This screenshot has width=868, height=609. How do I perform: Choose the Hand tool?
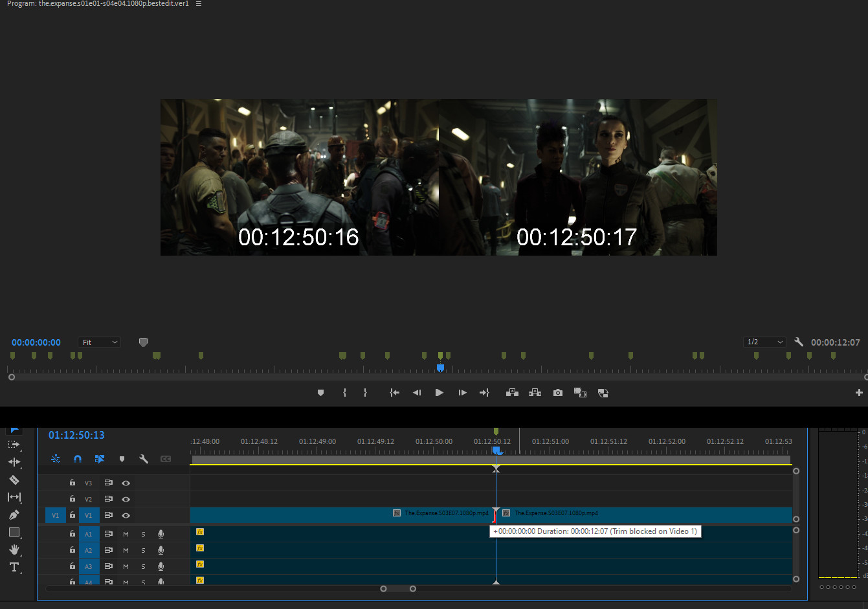pos(14,549)
